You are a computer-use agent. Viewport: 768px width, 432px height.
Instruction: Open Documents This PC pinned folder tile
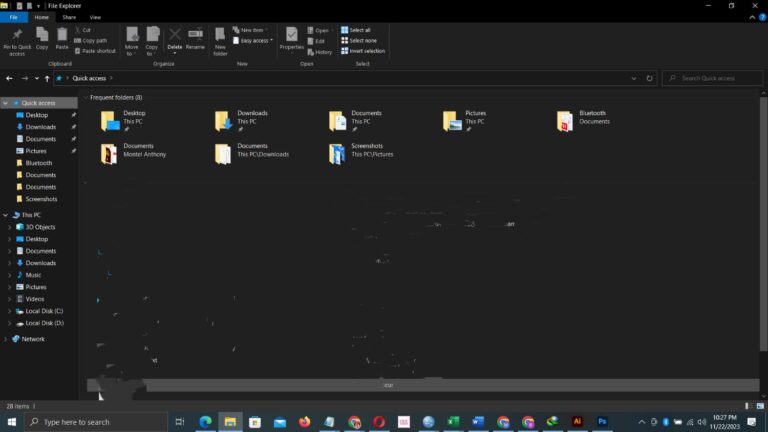(x=355, y=120)
